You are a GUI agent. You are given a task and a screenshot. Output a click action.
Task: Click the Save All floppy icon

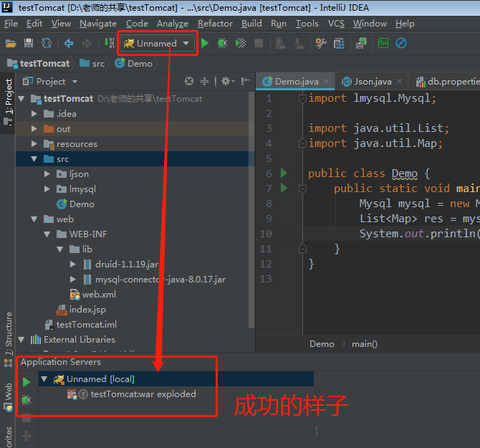pyautogui.click(x=29, y=43)
